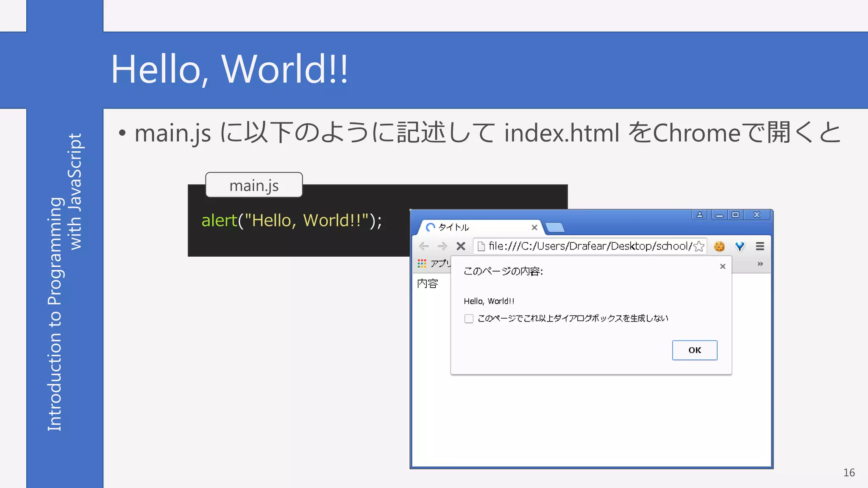868x488 pixels.
Task: Click the slide title Hello, World!!
Action: point(229,69)
